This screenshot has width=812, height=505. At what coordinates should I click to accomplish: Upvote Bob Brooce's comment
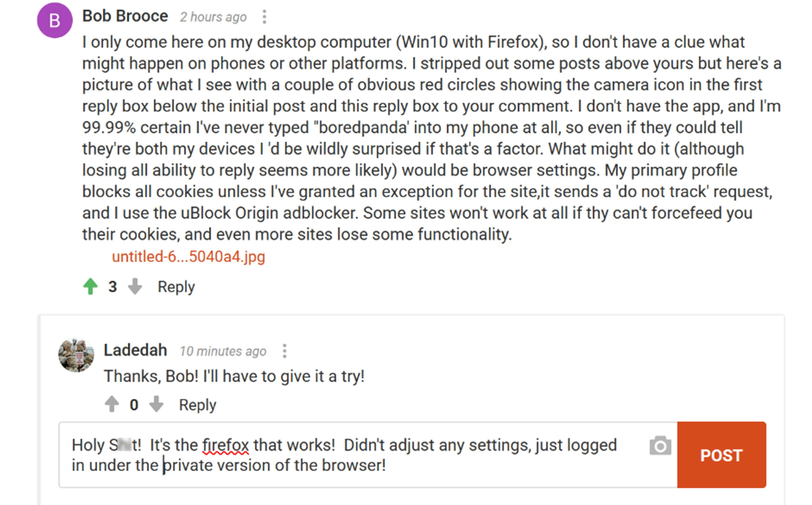click(90, 287)
